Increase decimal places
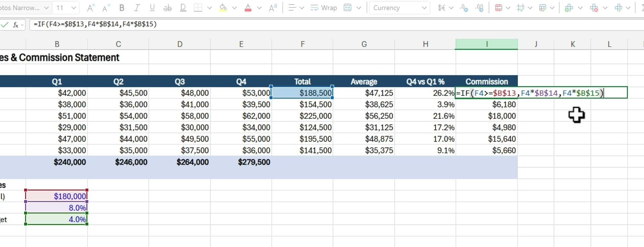Image resolution: width=644 pixels, height=247 pixels. (x=480, y=8)
